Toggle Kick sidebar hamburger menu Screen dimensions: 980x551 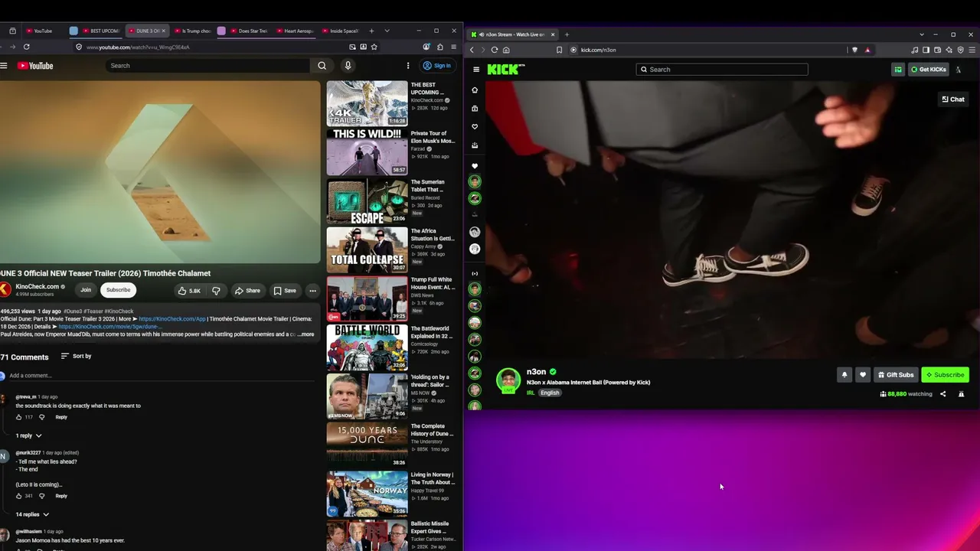476,70
